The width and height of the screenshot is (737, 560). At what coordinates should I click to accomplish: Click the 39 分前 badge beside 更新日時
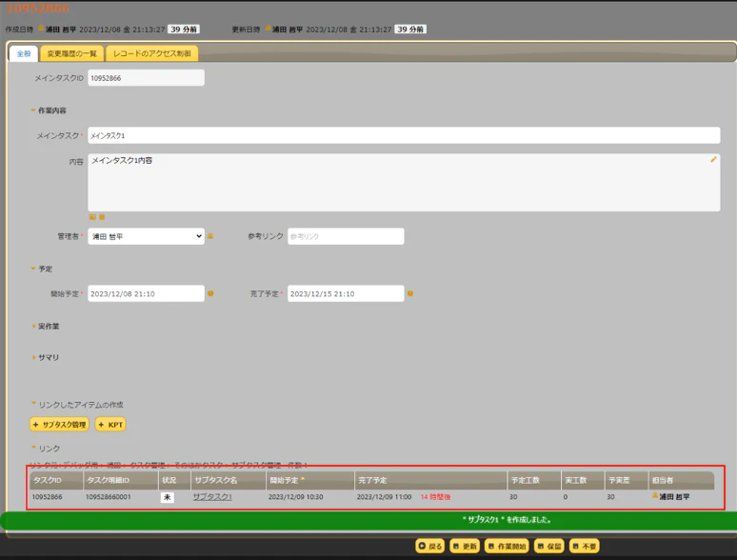(410, 30)
